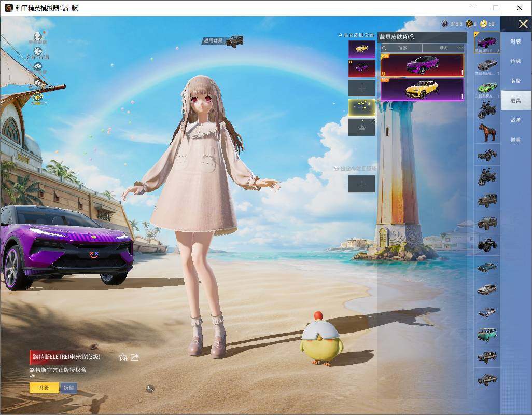This screenshot has height=415, width=532.
Task: Choose the three-wheel motorcycle vehicle
Action: [487, 177]
